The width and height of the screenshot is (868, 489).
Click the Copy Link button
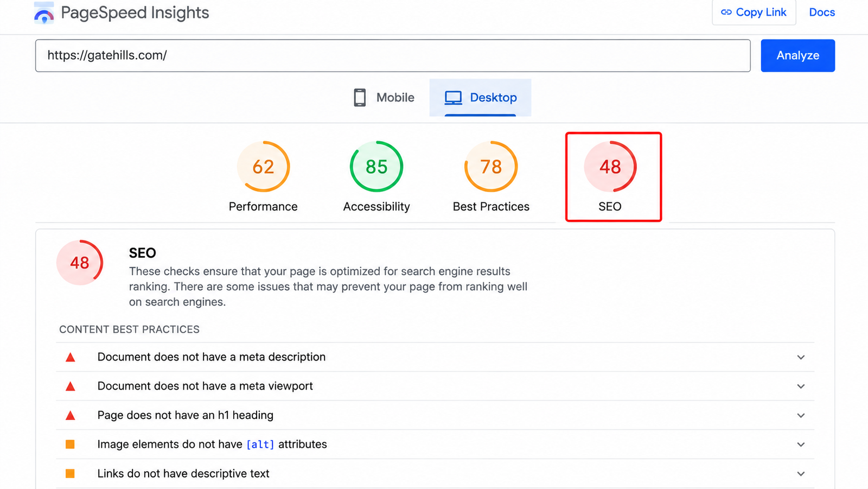754,12
